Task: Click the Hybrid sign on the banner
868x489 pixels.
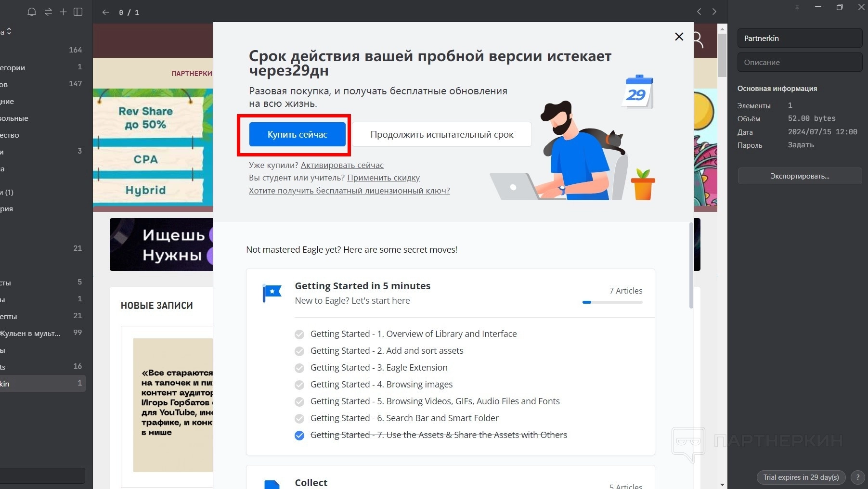Action: click(145, 190)
